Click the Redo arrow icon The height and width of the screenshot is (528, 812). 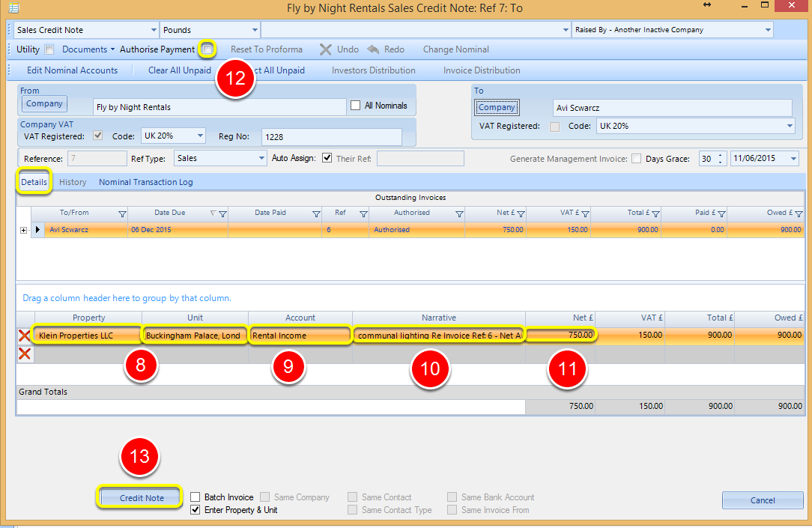(x=373, y=49)
